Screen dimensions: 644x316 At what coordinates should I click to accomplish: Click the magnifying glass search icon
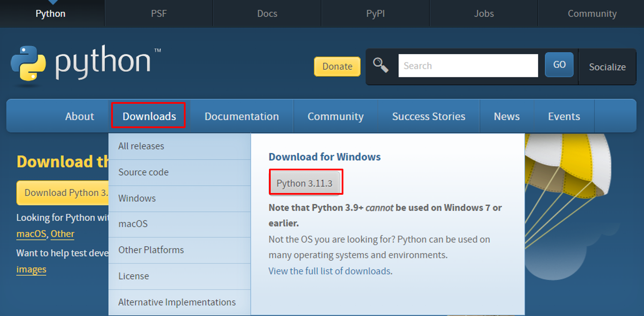point(381,65)
